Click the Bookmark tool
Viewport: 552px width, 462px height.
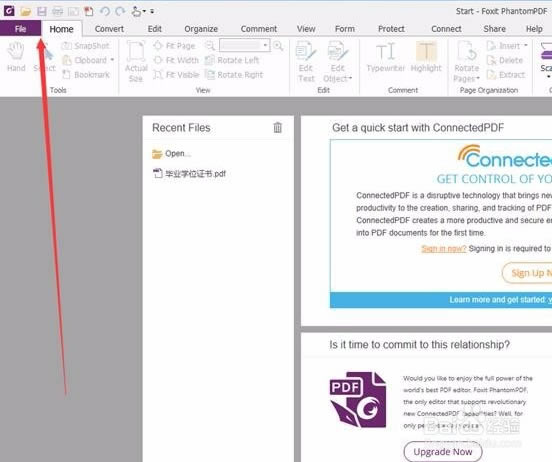[86, 75]
